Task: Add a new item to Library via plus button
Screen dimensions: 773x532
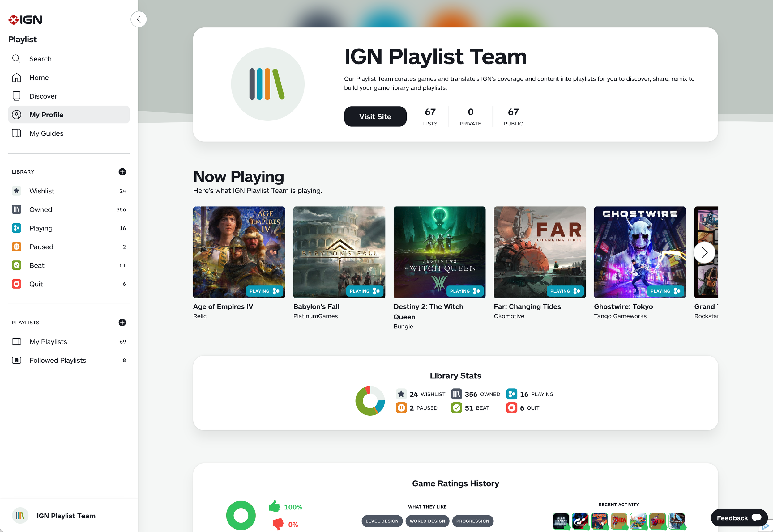Action: pos(122,172)
